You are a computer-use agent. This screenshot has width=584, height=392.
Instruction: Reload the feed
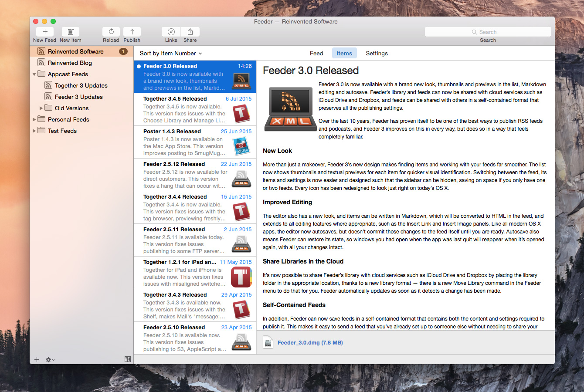111,32
